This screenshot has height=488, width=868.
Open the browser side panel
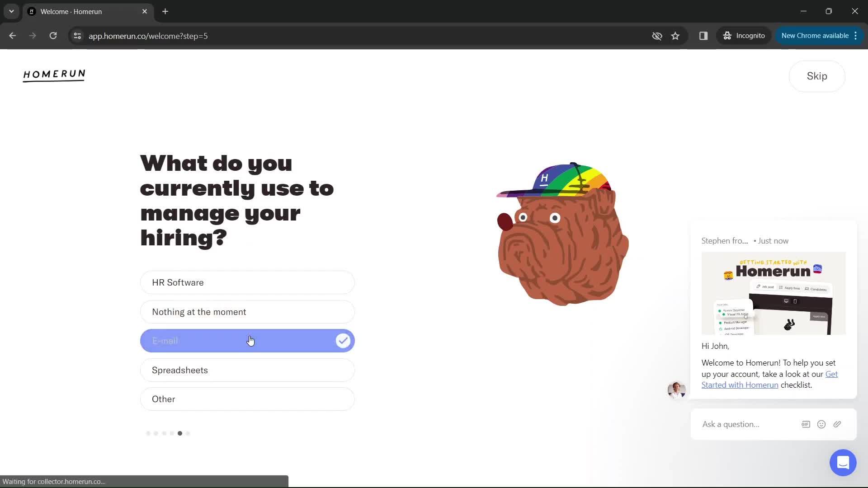703,36
